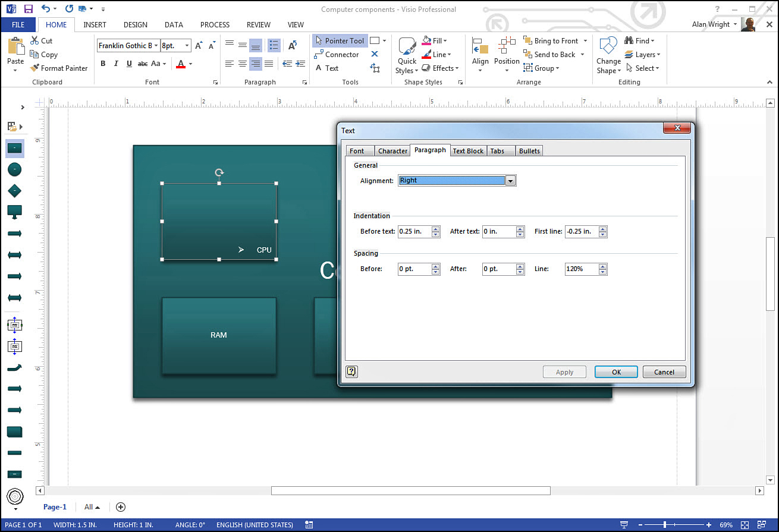
Task: Click First line stepper arrows
Action: click(603, 231)
